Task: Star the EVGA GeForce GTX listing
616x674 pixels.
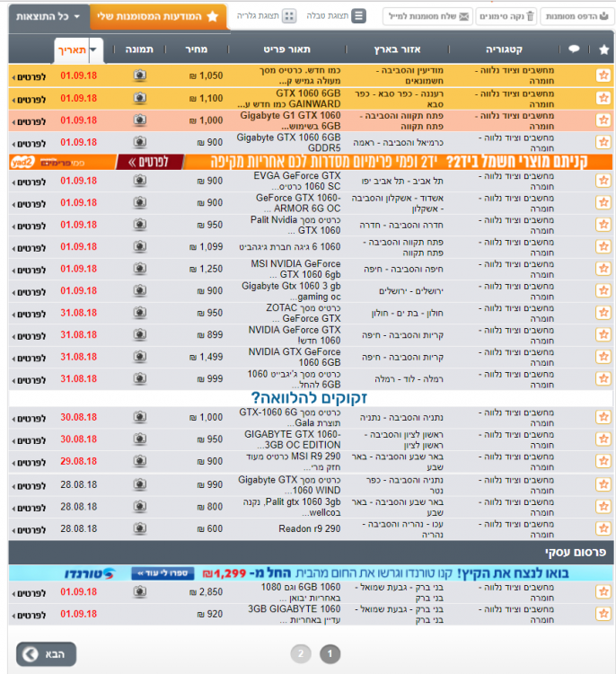Action: click(x=603, y=181)
